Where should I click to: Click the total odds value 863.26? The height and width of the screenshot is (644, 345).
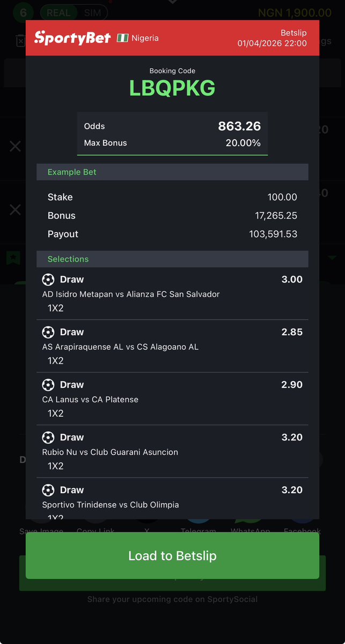coord(240,126)
